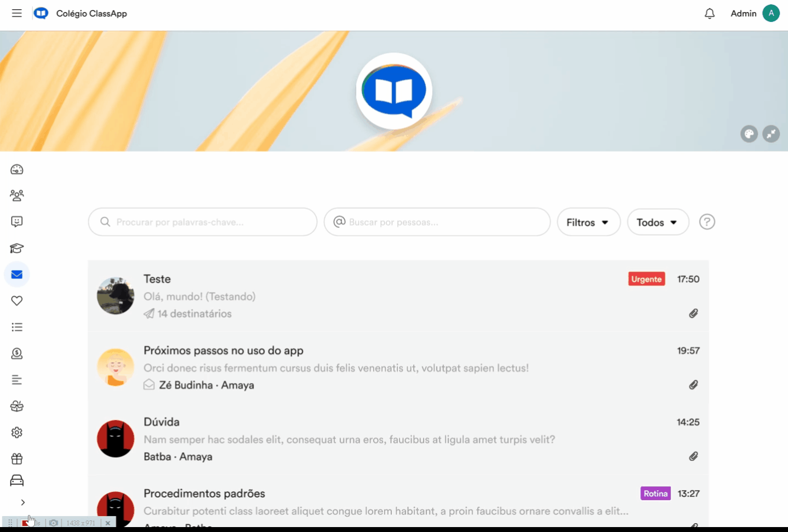Open the Filtros dropdown
The width and height of the screenshot is (788, 532).
coord(589,222)
